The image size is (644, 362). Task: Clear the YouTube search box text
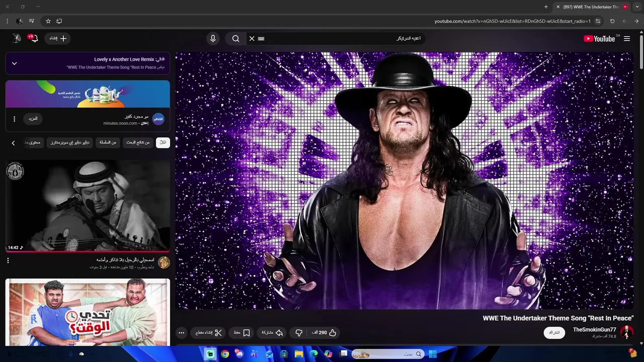click(252, 39)
